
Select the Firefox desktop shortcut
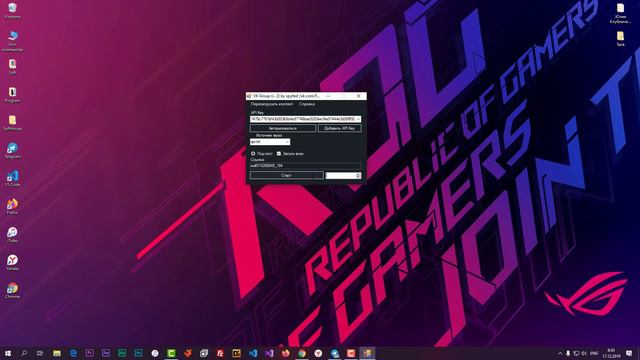click(x=12, y=207)
